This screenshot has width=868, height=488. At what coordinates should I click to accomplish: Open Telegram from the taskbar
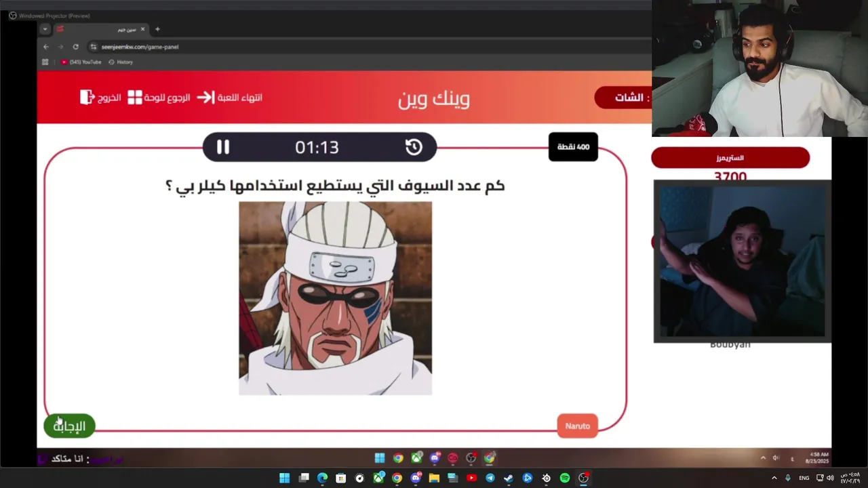click(490, 478)
